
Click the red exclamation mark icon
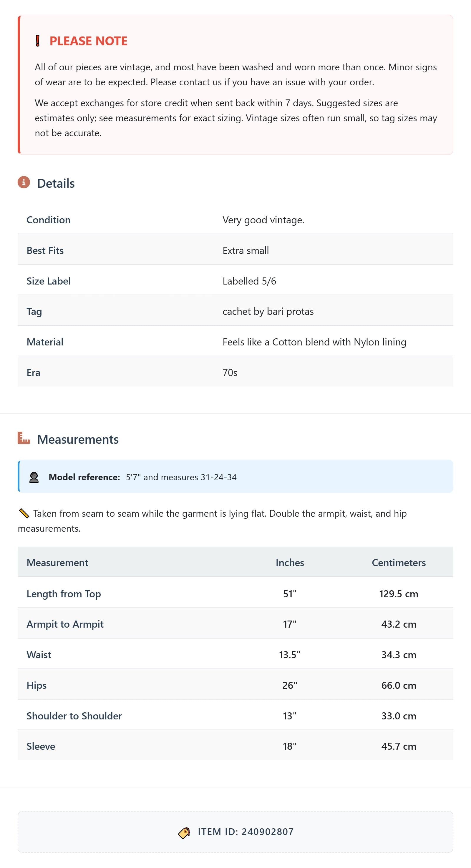coord(38,41)
